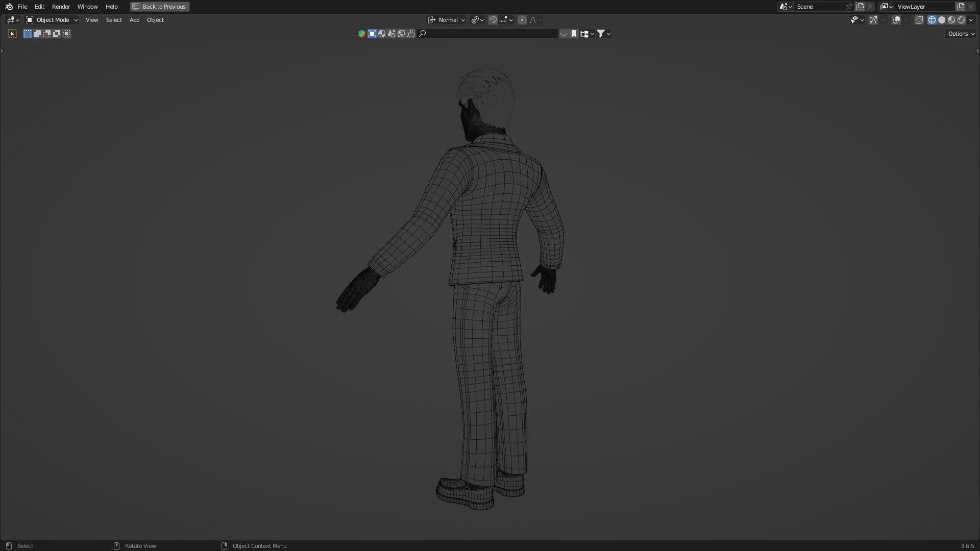The image size is (980, 551).
Task: Open the Window menu
Action: point(87,7)
